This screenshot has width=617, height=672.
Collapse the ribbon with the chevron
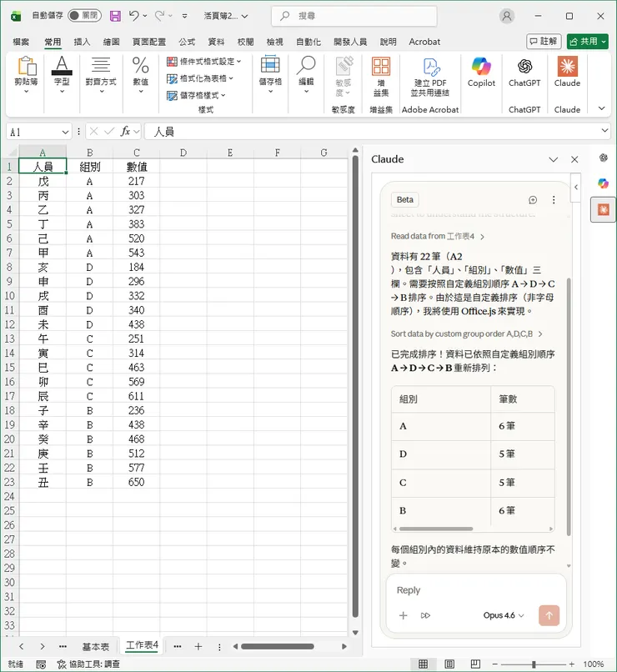[x=602, y=108]
